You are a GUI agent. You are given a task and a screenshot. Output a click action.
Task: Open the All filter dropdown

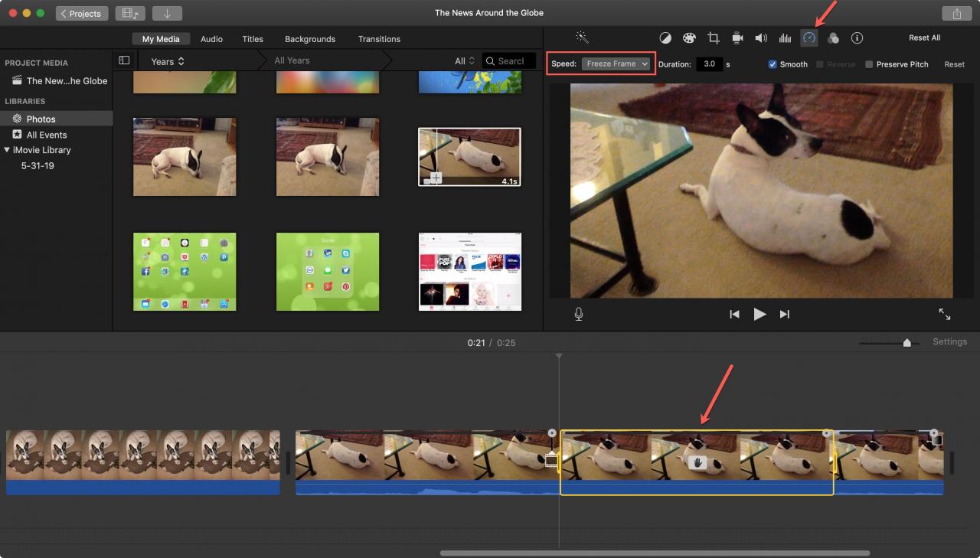(x=465, y=61)
